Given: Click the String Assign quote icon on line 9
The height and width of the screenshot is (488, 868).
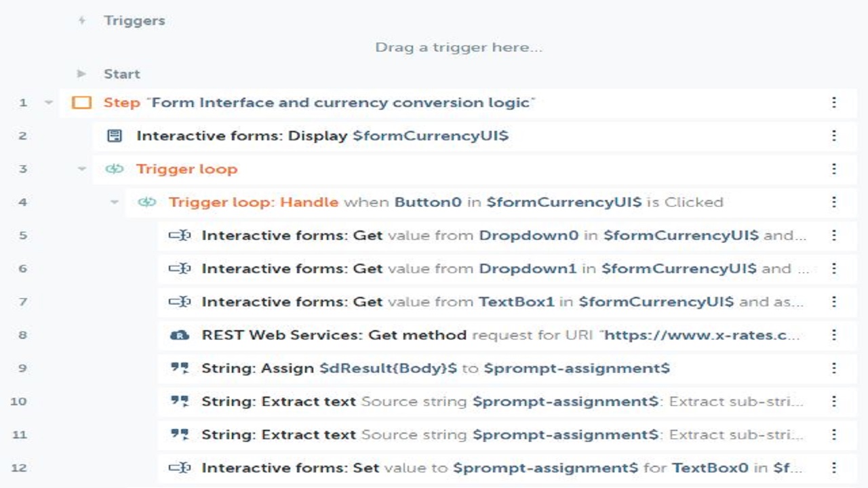Looking at the screenshot, I should pyautogui.click(x=179, y=368).
